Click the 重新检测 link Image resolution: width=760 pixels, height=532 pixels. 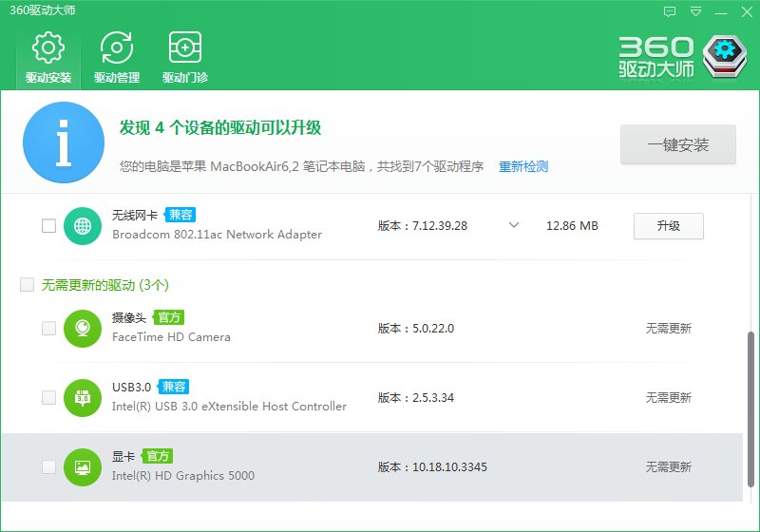click(523, 166)
